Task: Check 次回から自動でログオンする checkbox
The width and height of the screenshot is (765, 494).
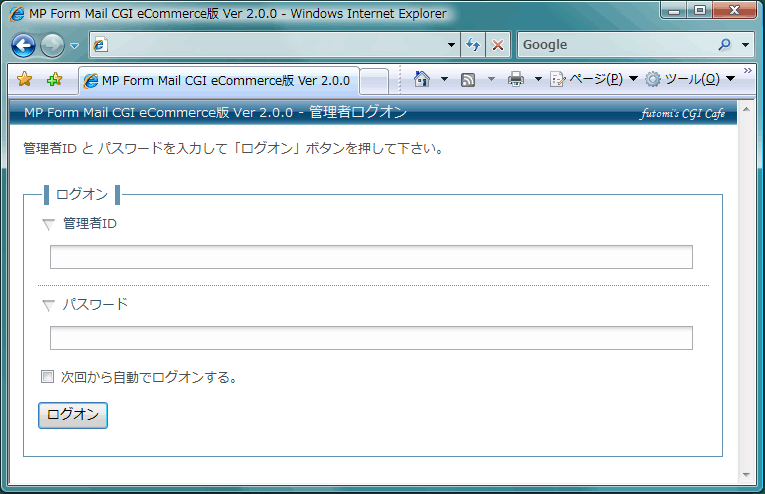Action: coord(47,376)
